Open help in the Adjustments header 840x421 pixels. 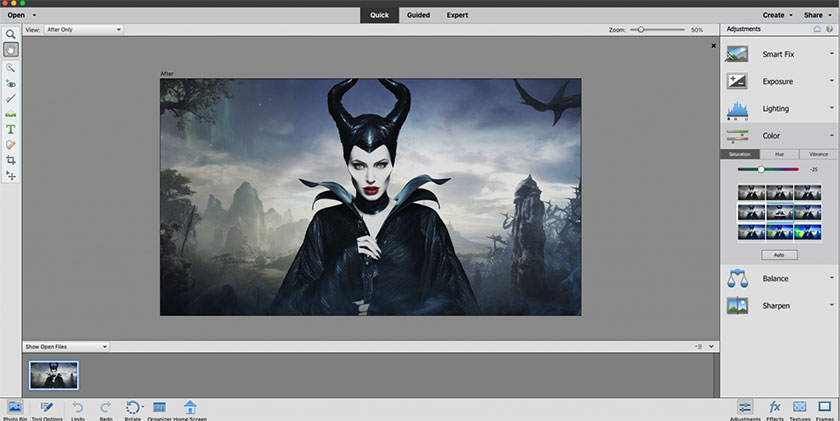pyautogui.click(x=829, y=29)
